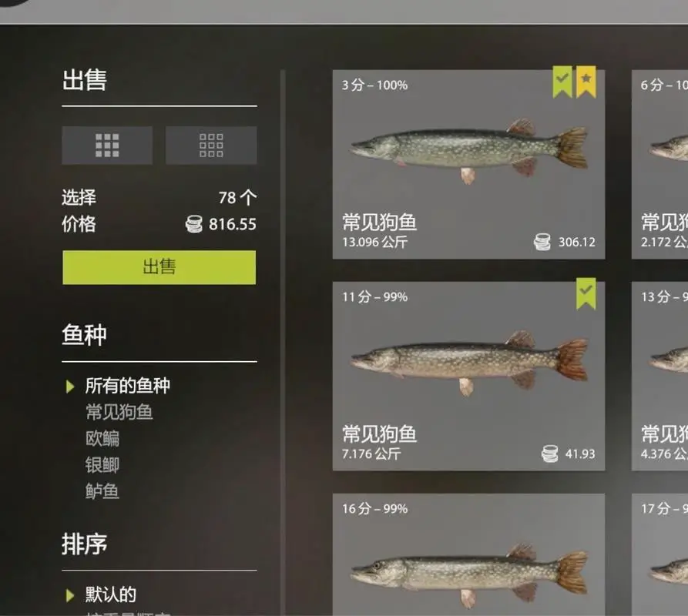Click coin icon next to 306.12
Image resolution: width=688 pixels, height=616 pixels.
tap(542, 242)
